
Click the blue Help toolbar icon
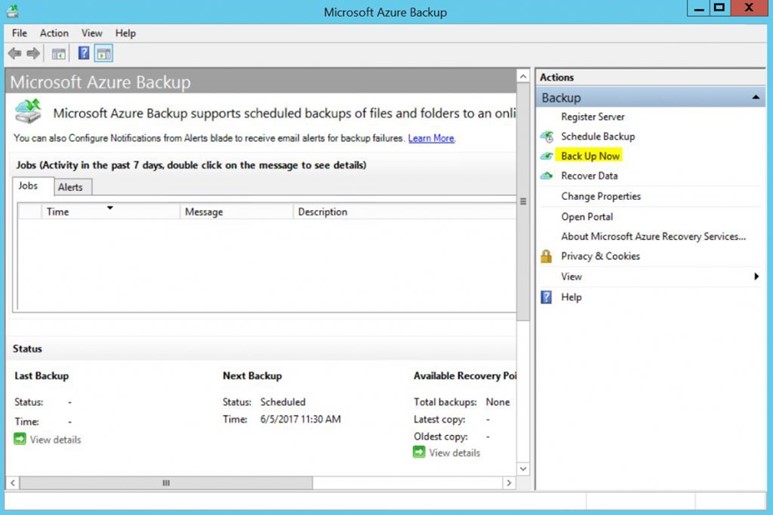84,53
